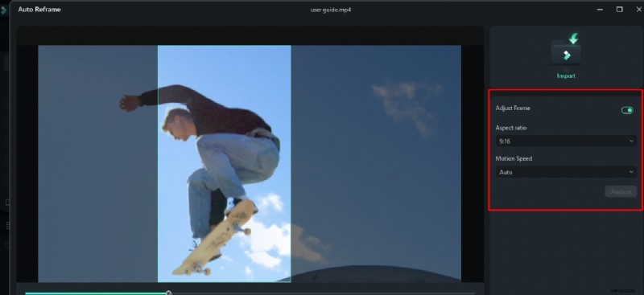Click the highlighted reframe crop area
Viewport: 644px width, 295px height.
pos(225,164)
